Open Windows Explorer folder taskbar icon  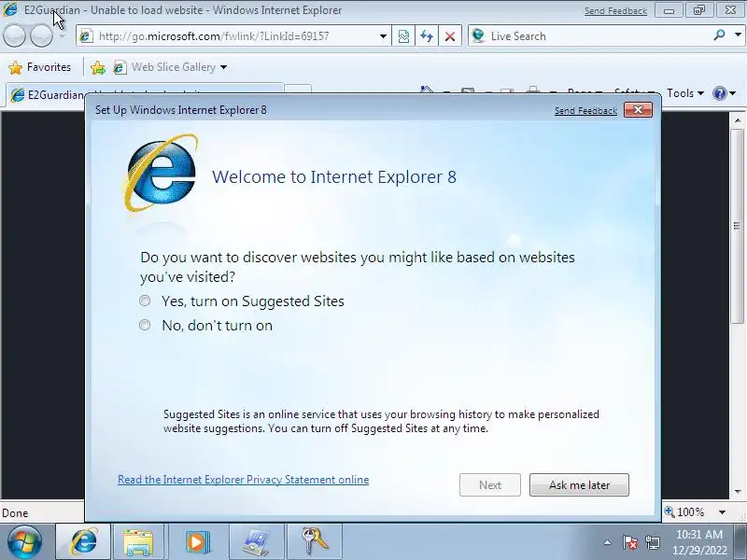[137, 542]
